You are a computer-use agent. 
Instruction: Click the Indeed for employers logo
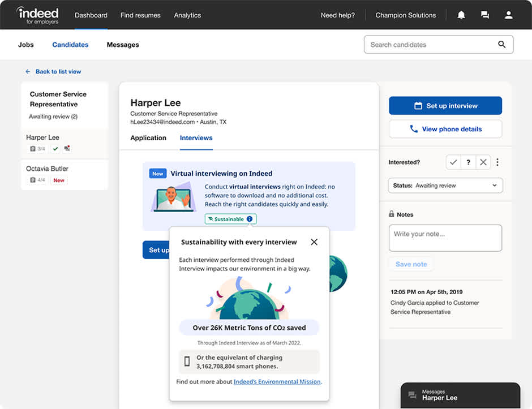point(37,15)
